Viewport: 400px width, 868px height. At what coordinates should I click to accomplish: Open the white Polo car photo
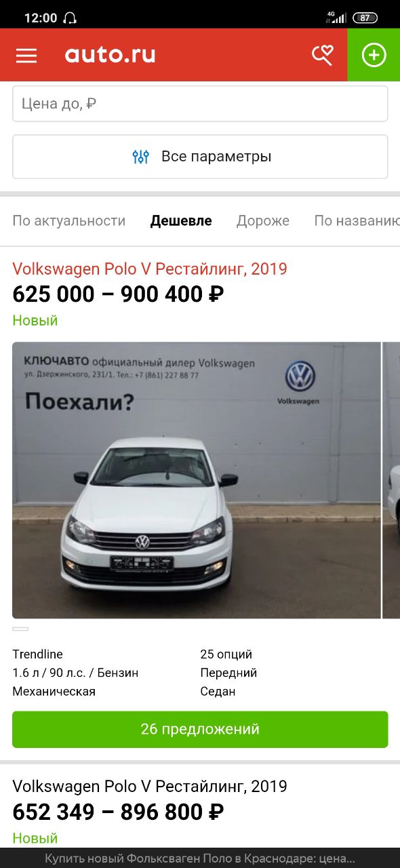[197, 480]
